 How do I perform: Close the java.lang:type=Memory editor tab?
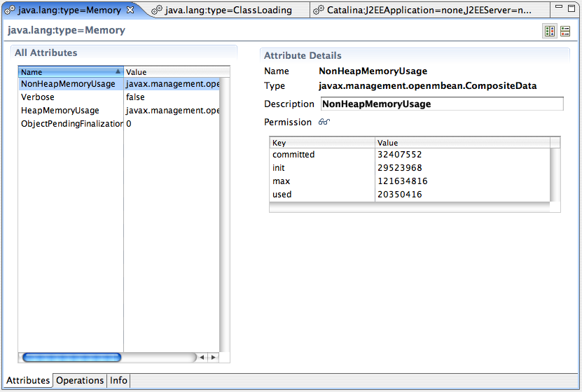tap(130, 10)
